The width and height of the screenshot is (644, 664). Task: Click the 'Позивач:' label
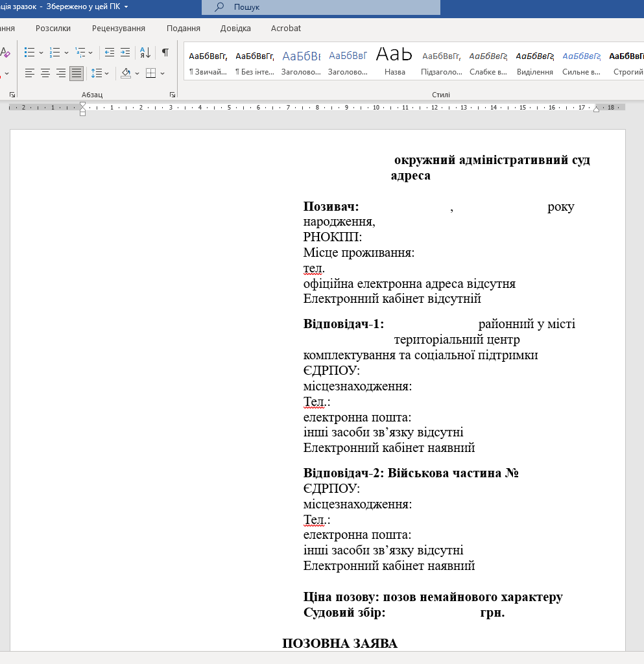[331, 207]
